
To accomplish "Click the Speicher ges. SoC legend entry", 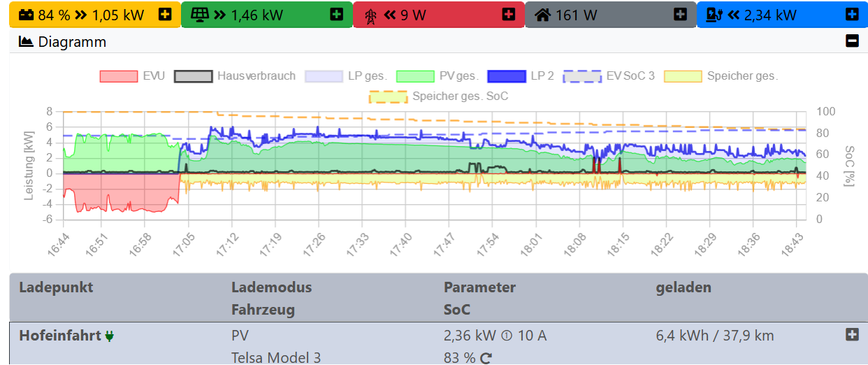I will (438, 96).
